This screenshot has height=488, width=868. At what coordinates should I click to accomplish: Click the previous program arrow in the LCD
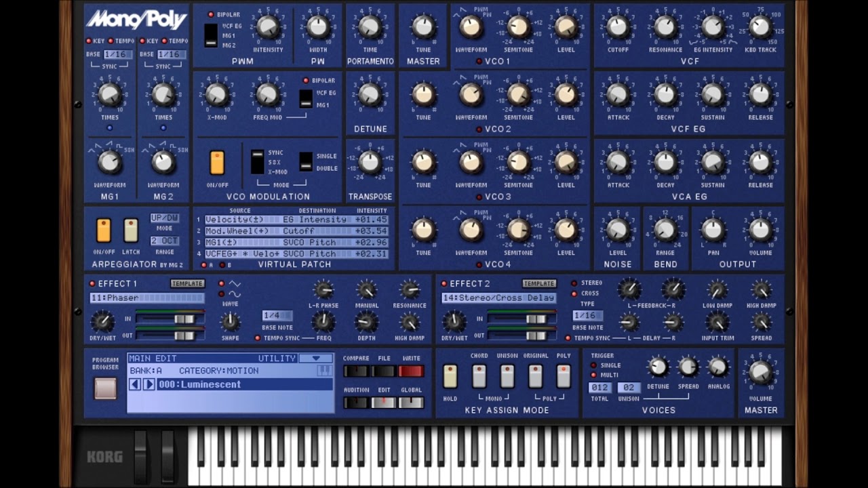[x=134, y=384]
